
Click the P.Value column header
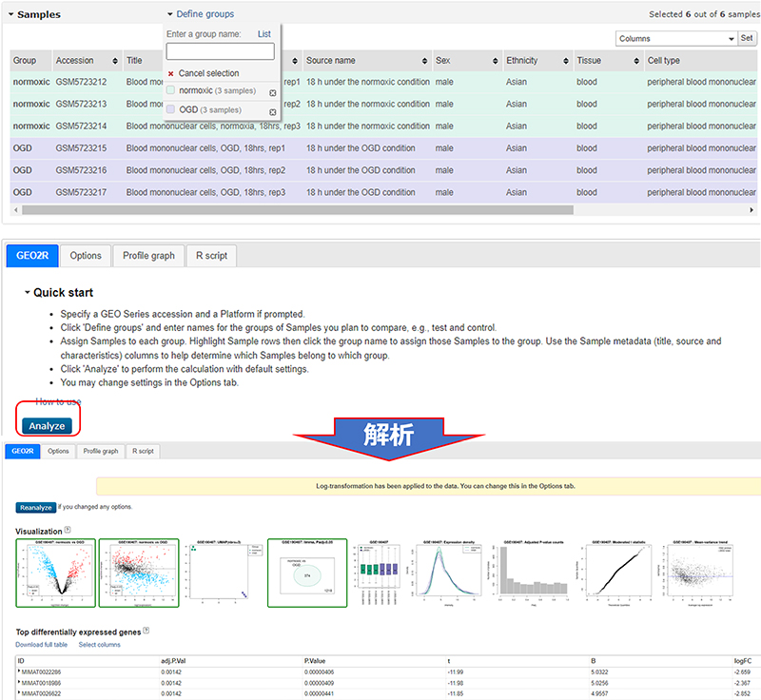[x=315, y=661]
